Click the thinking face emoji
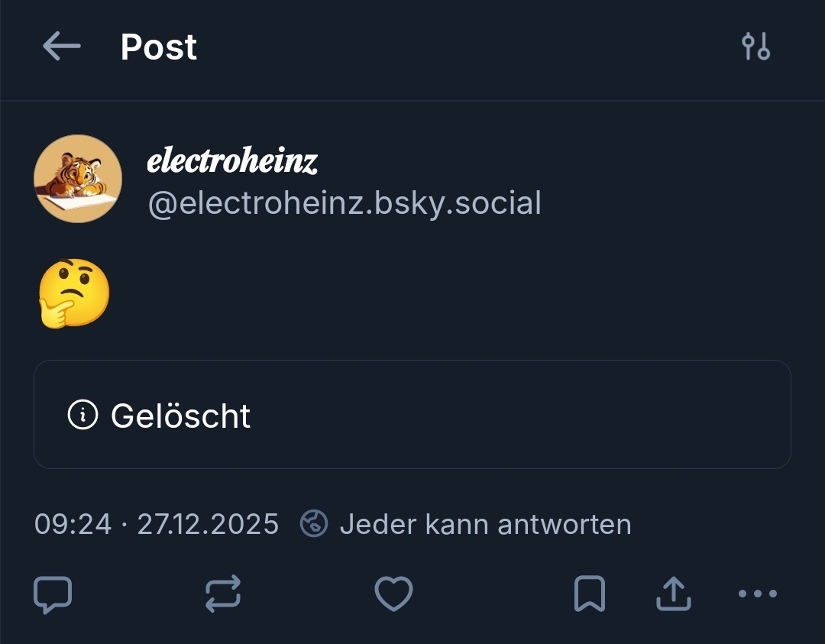This screenshot has width=825, height=644. [x=74, y=293]
